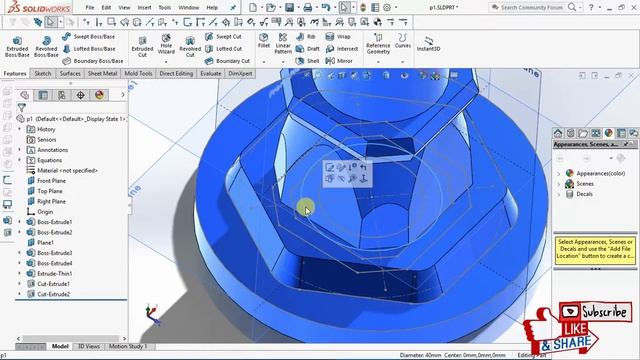Expand Appearances(color) in task pane
The image size is (640, 360).
(x=559, y=173)
